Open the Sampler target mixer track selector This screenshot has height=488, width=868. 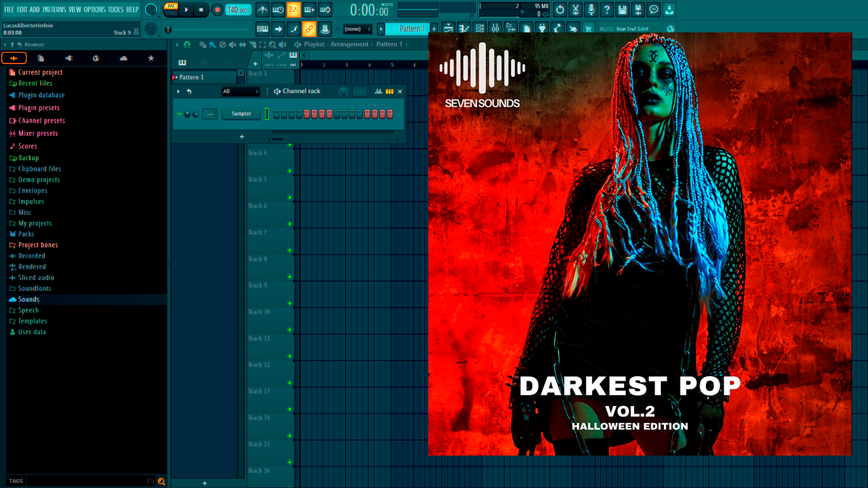(x=210, y=114)
